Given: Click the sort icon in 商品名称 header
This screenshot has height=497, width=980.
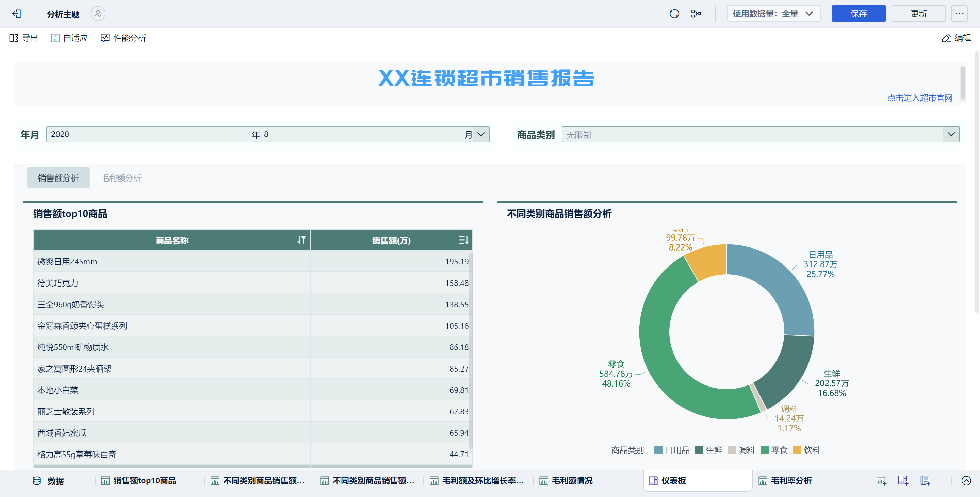Looking at the screenshot, I should pyautogui.click(x=301, y=240).
